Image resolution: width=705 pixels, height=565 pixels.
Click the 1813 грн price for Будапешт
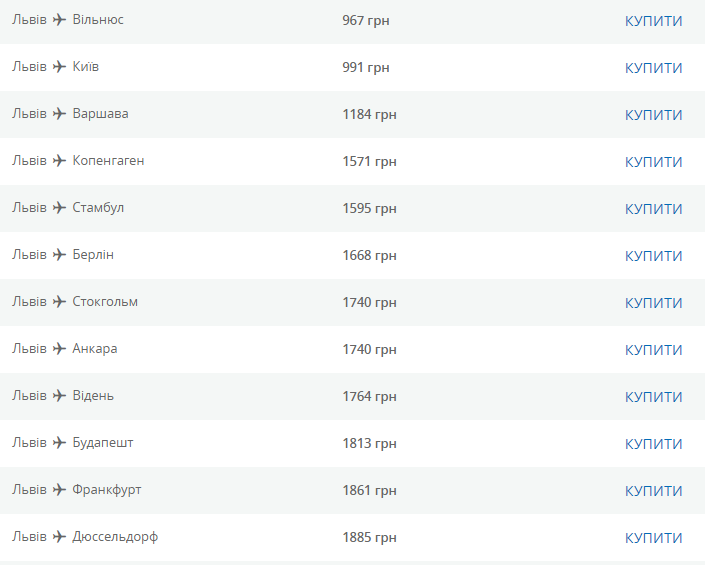pos(369,444)
